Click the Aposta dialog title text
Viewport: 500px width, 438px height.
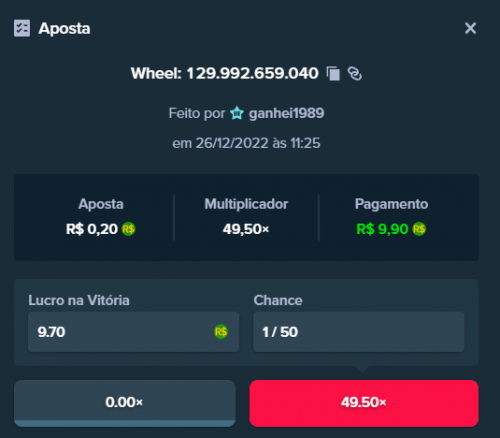coord(64,29)
